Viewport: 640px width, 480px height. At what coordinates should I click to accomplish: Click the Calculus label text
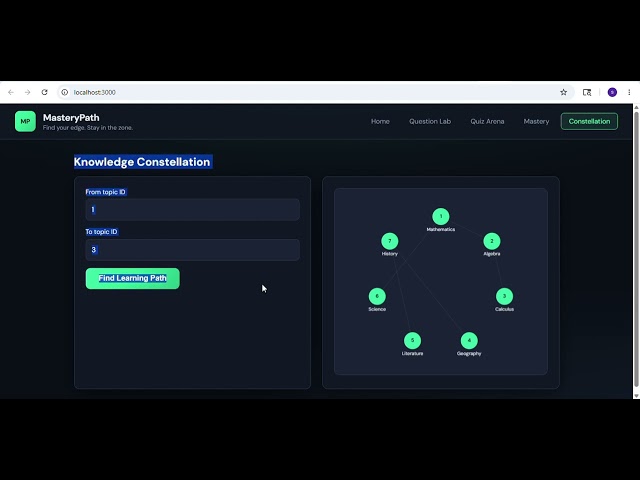504,309
